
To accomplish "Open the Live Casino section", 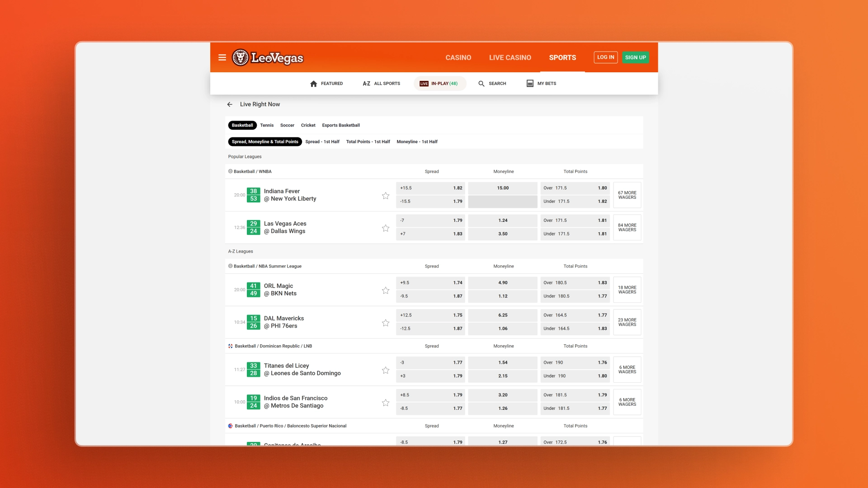I will pos(510,57).
